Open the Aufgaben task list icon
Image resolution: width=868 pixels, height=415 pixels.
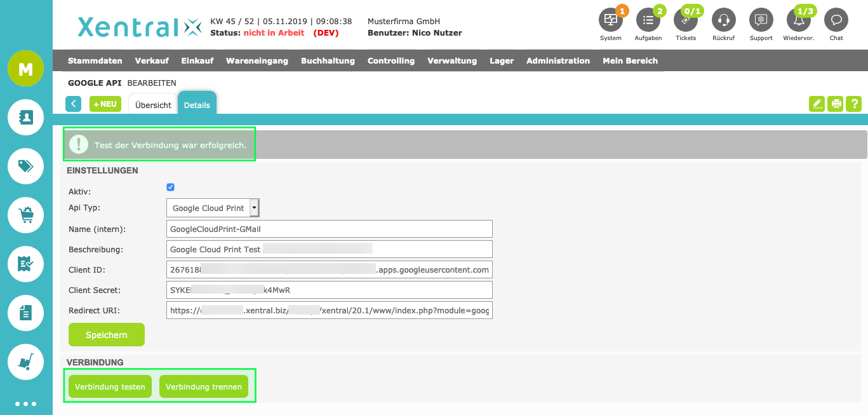point(648,20)
